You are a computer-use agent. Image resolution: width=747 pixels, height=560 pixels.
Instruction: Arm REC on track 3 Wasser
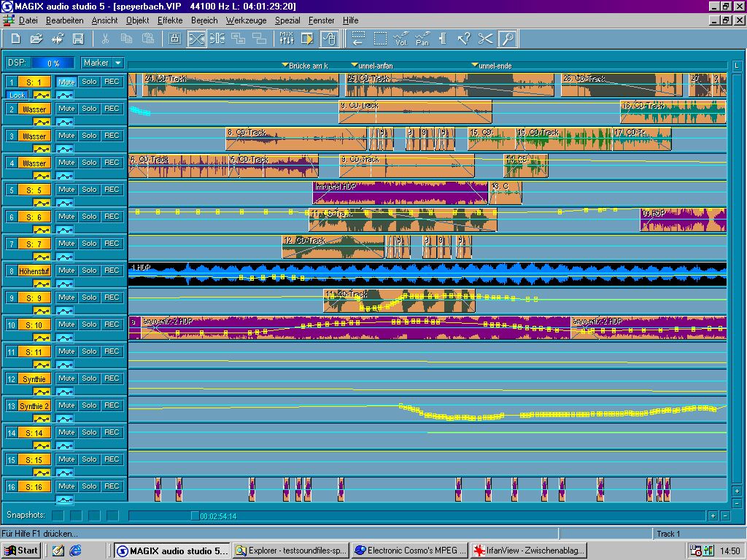[x=112, y=136]
